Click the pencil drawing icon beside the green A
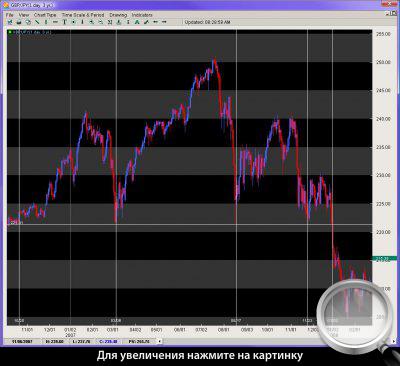Screen dimensions: 400x366 146,22
